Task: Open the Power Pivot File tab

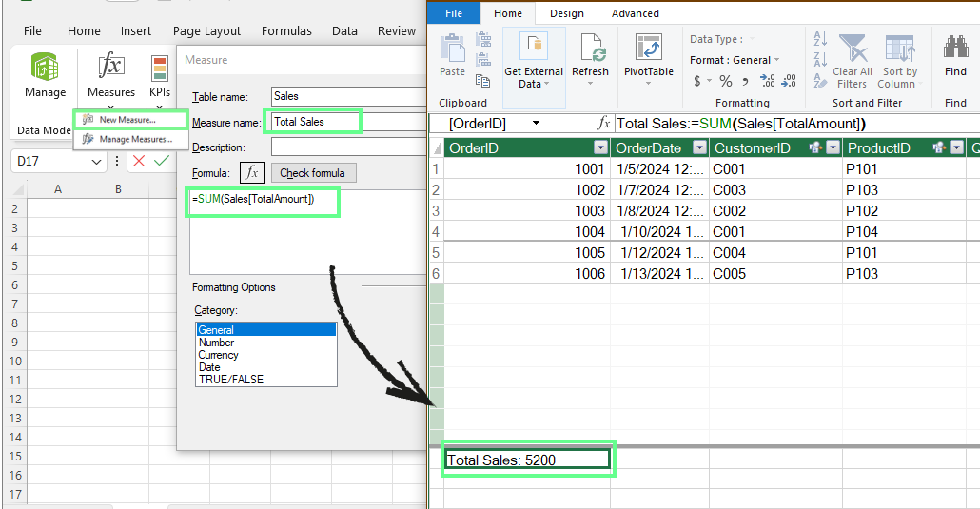Action: [455, 13]
